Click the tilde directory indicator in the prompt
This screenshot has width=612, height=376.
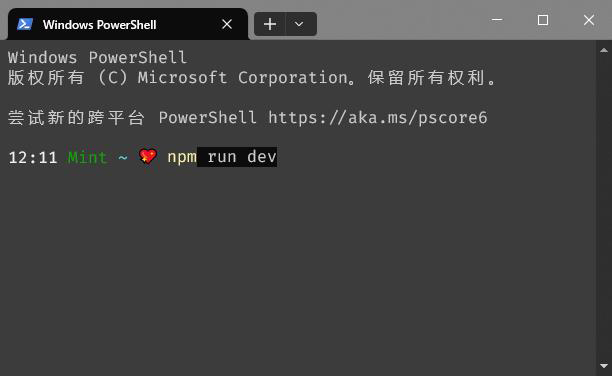123,158
